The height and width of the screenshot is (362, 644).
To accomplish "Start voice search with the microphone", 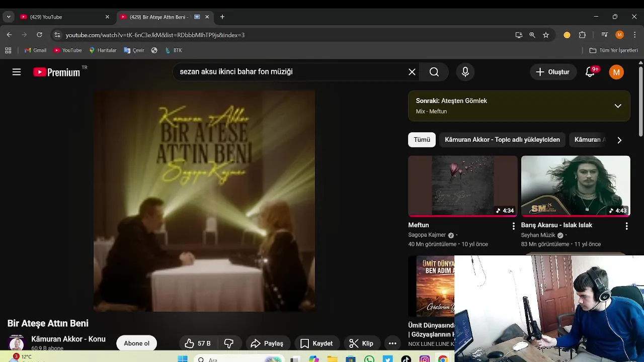I will coord(465,72).
